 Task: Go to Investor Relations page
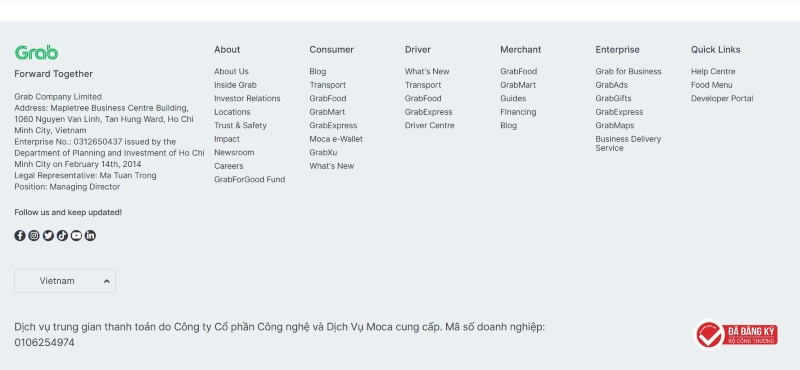pos(247,98)
